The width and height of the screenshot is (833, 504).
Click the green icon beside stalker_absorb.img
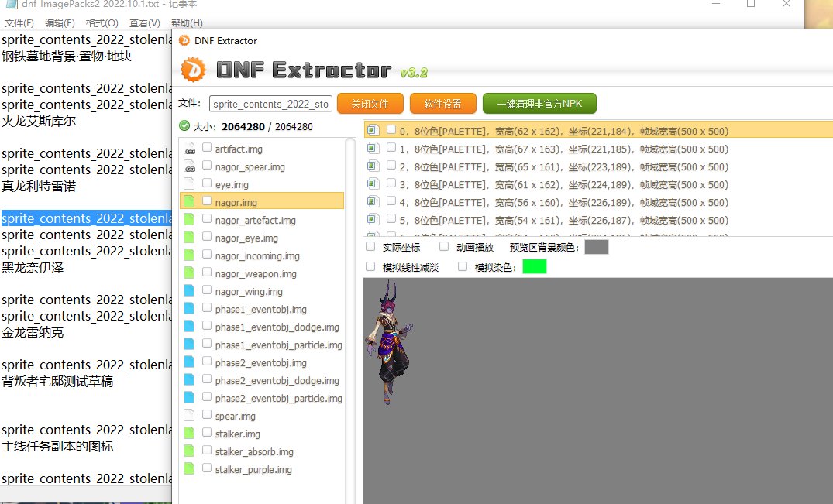pos(189,451)
